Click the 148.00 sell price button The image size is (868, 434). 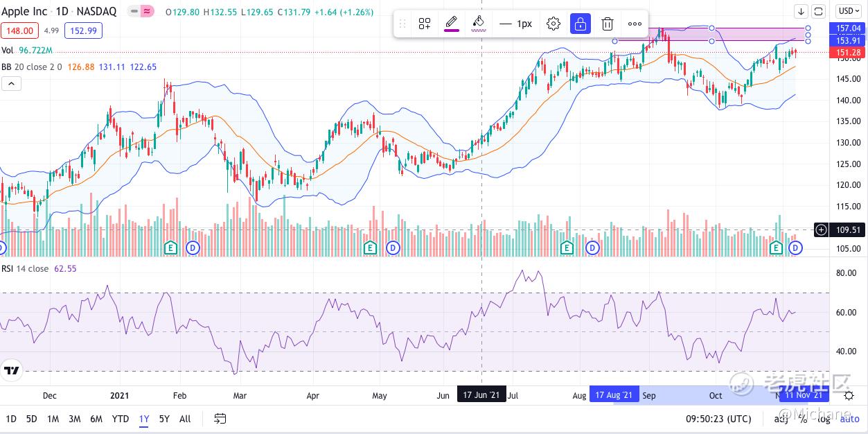(19, 31)
